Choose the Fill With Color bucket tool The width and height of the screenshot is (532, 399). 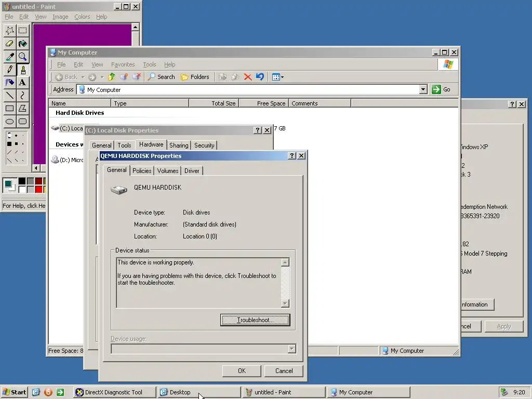tap(23, 44)
